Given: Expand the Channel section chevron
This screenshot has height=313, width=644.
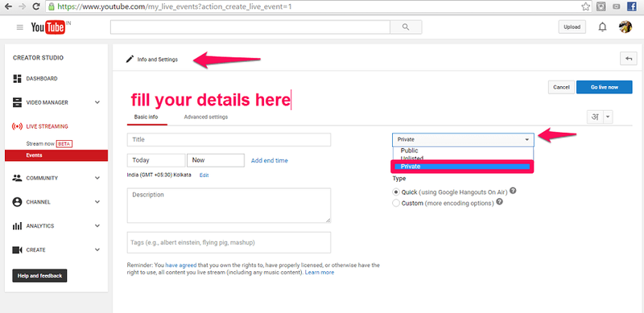Looking at the screenshot, I should point(97,202).
